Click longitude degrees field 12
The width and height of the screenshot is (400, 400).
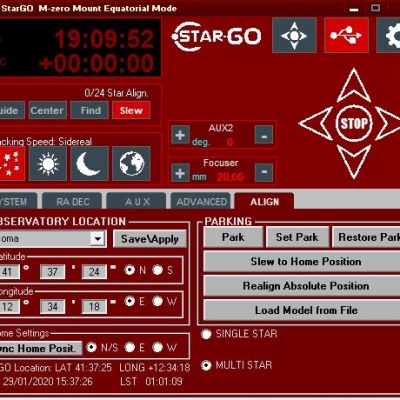click(x=9, y=306)
